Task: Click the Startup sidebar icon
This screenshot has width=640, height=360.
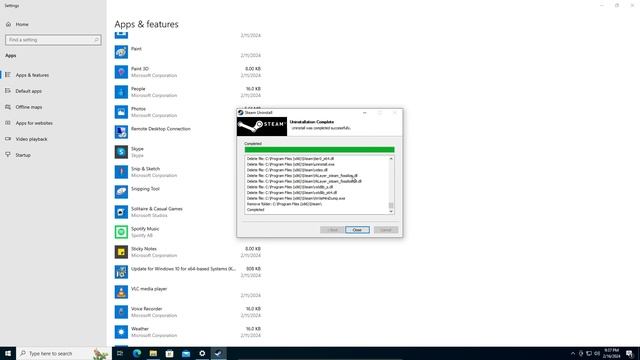Action: 8,155
